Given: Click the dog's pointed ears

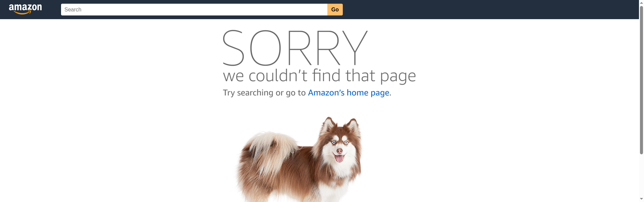Looking at the screenshot, I should click(x=340, y=124).
